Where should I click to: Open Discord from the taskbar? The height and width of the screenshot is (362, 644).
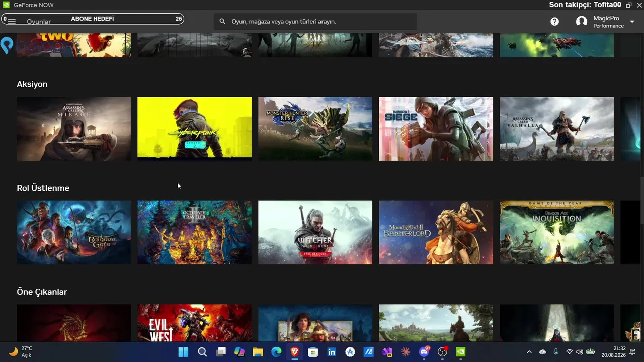click(x=424, y=352)
